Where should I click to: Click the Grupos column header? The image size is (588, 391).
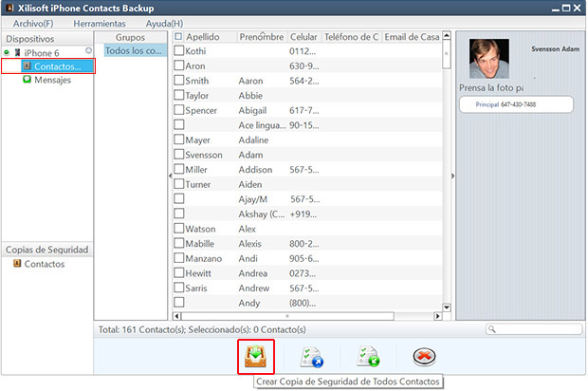point(130,37)
